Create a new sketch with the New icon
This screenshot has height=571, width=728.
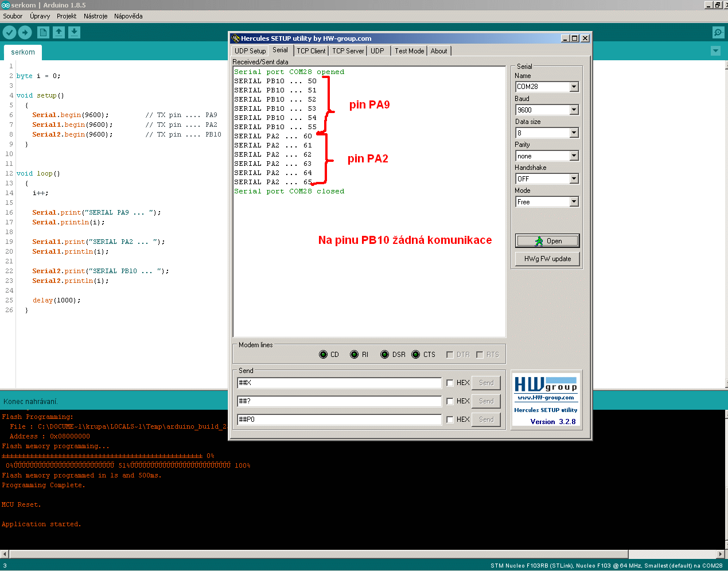coord(44,33)
